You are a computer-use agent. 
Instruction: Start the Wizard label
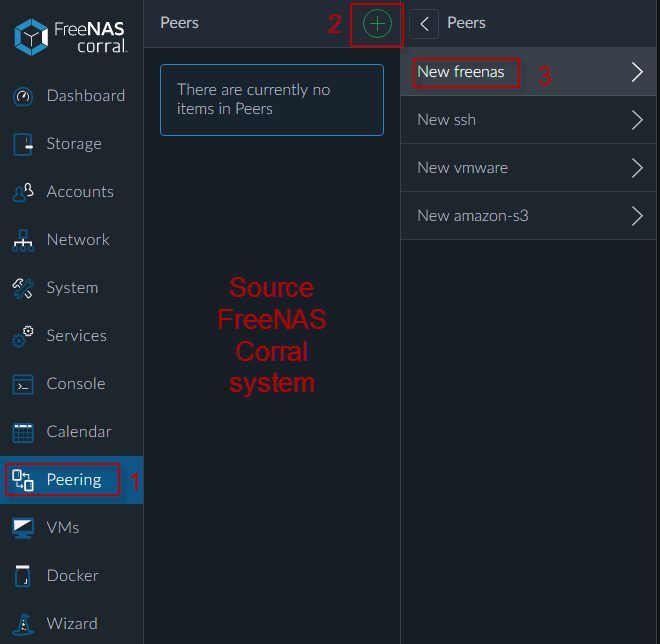pos(72,624)
